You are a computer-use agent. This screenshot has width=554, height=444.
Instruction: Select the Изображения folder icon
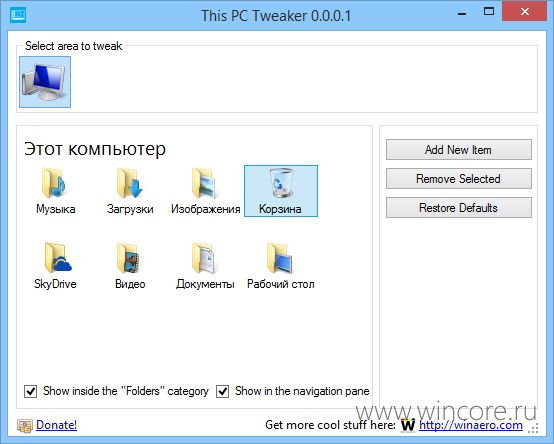point(205,184)
